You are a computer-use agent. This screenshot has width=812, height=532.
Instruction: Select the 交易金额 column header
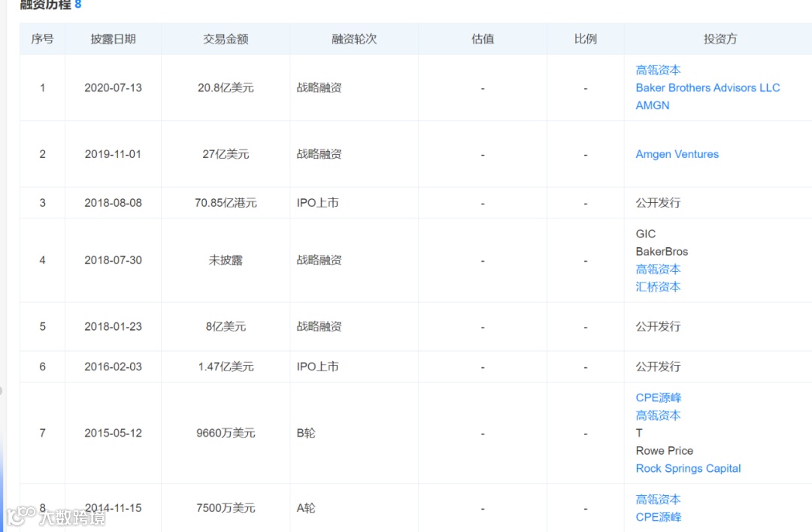[226, 39]
